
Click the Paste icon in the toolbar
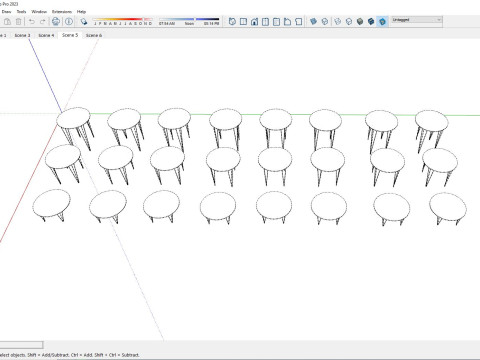7,22
